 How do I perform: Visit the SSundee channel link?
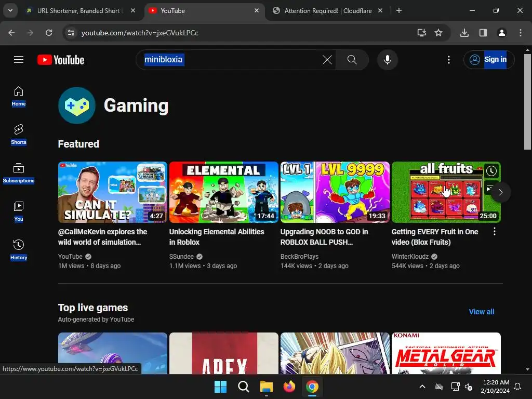[x=181, y=257]
